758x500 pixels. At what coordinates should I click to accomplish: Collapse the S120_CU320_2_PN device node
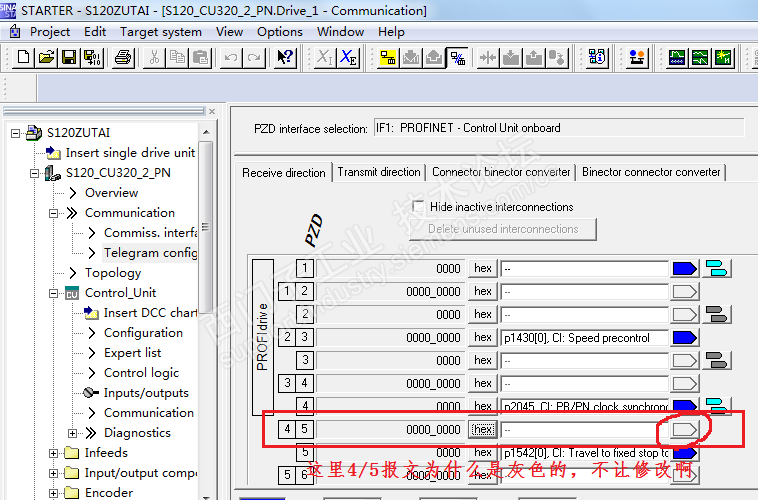coord(34,173)
